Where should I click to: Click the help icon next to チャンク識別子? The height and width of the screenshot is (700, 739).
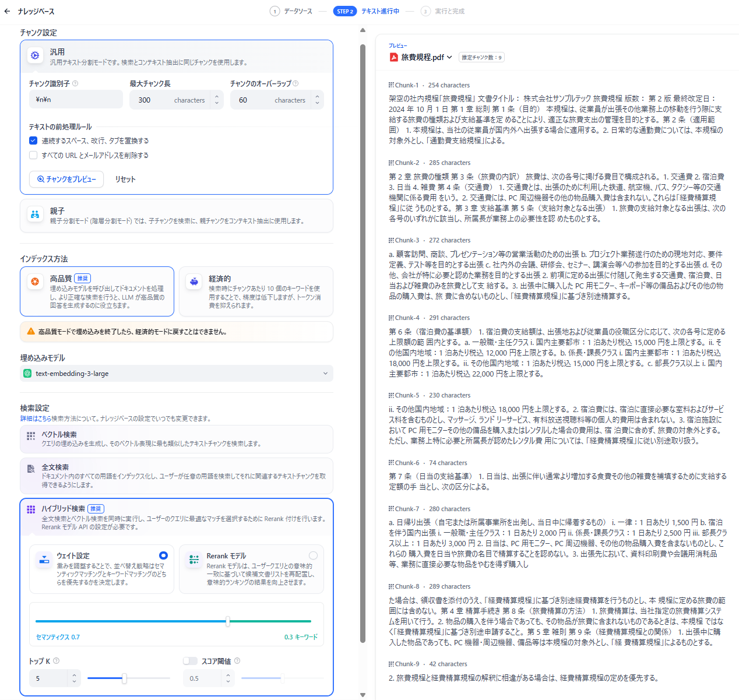tap(75, 83)
